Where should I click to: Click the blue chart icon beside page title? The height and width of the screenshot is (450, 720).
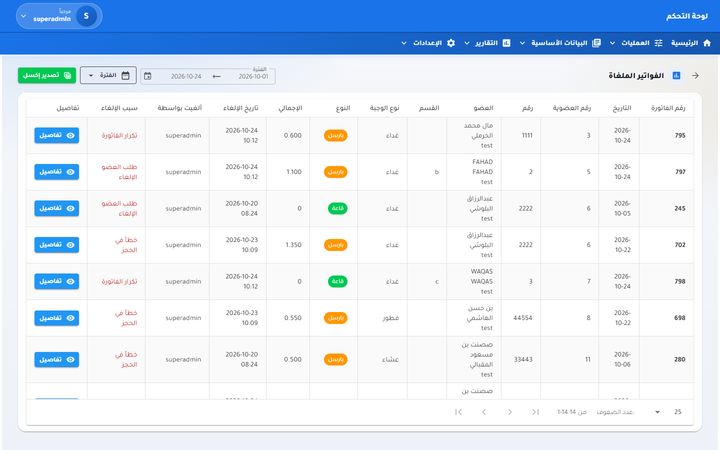point(676,75)
